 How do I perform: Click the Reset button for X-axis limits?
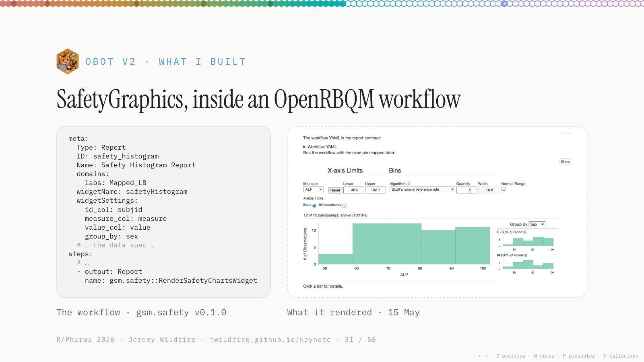[335, 190]
